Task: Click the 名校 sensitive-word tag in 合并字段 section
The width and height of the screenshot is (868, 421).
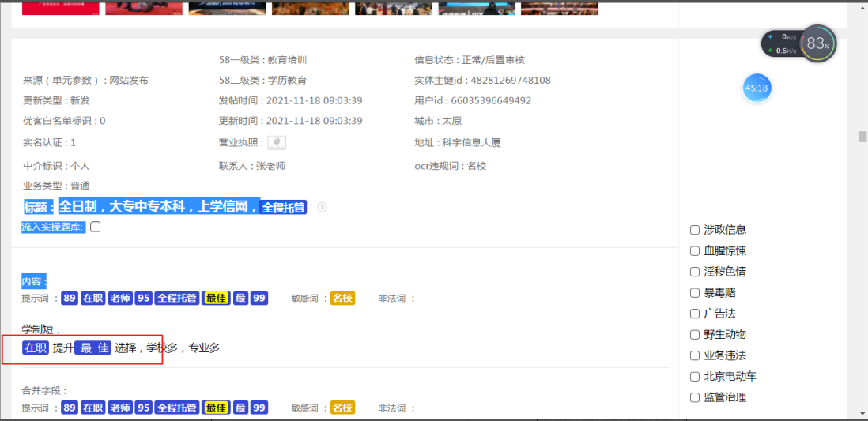Action: tap(342, 408)
